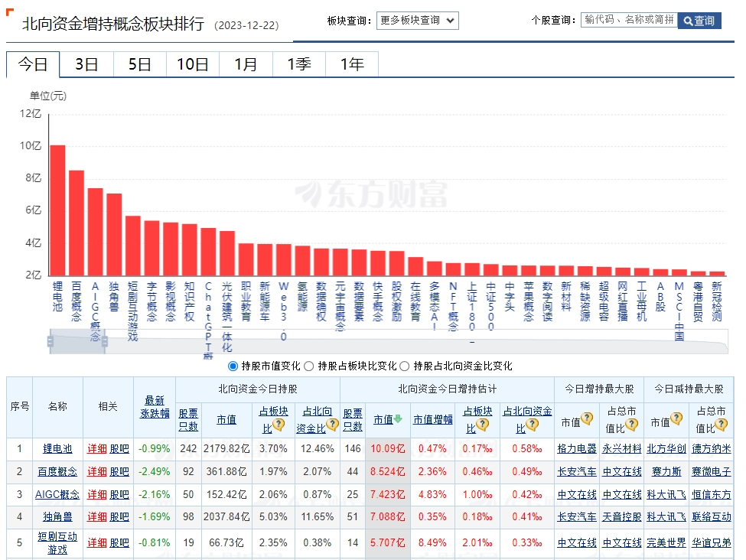Choose the 持股占北向资金比变化 radio option
The height and width of the screenshot is (560, 746).
[x=405, y=366]
